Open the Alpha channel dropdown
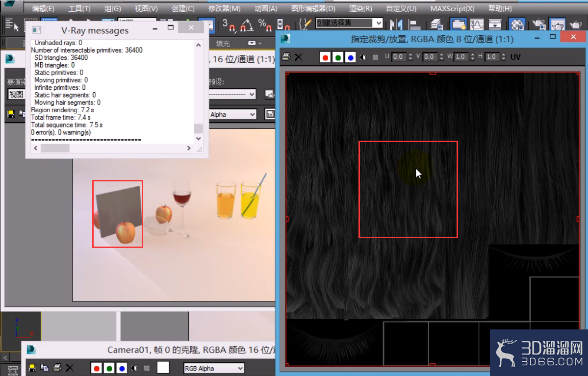This screenshot has height=376, width=588. point(232,114)
